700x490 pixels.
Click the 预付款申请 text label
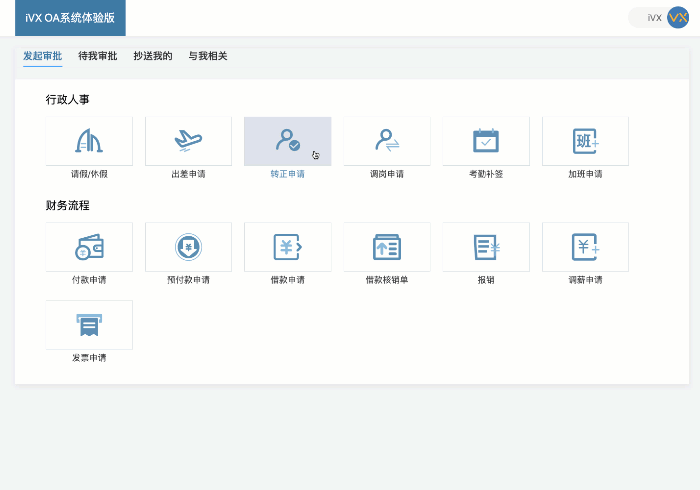188,280
